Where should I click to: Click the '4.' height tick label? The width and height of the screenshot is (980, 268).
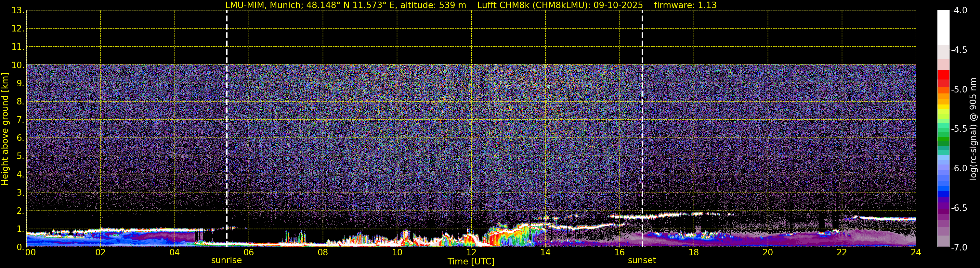pyautogui.click(x=20, y=175)
